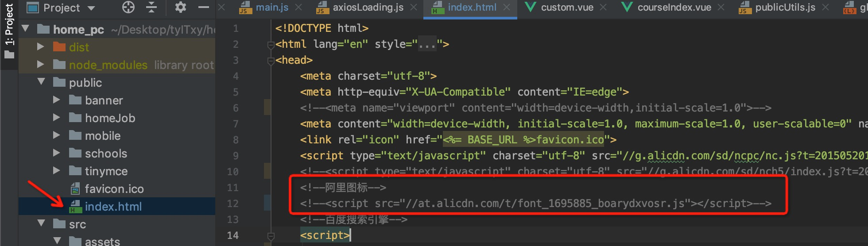Expand the dist folder arrow
868x246 pixels.
click(x=41, y=47)
